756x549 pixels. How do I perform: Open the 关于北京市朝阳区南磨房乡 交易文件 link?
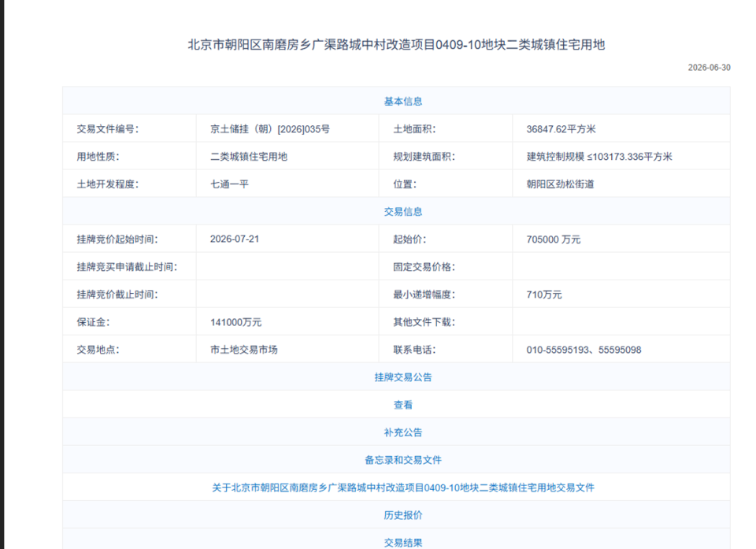(x=403, y=488)
